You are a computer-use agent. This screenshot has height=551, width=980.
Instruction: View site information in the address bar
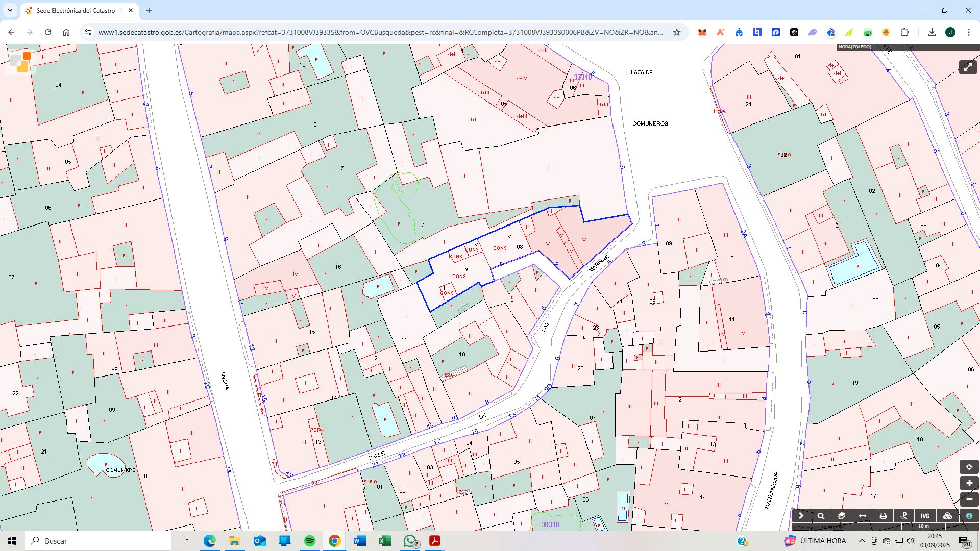click(x=88, y=32)
